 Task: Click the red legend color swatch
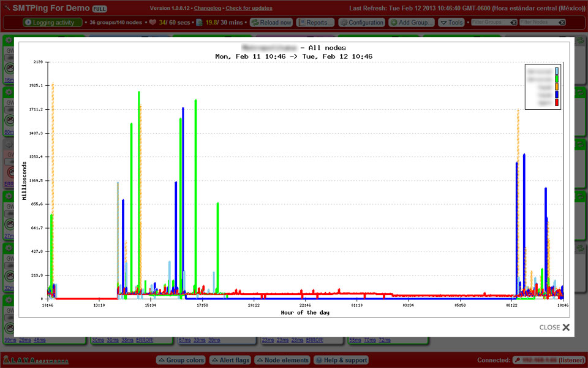pos(556,103)
